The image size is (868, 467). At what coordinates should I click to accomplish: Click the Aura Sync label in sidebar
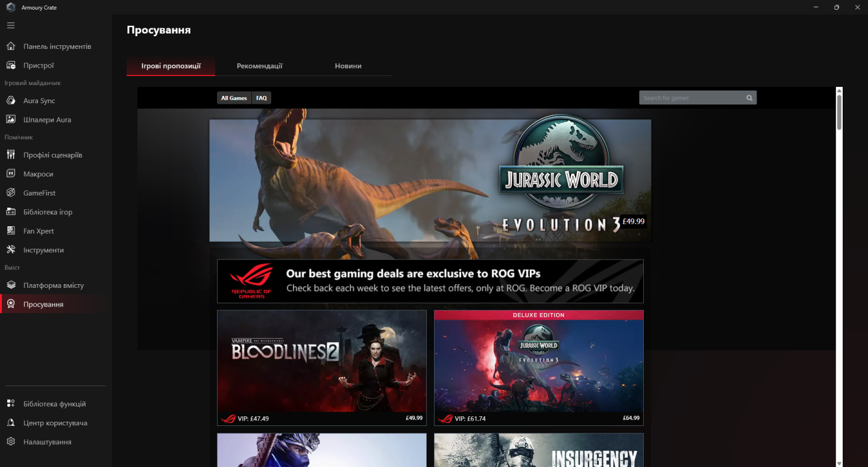[x=39, y=101]
